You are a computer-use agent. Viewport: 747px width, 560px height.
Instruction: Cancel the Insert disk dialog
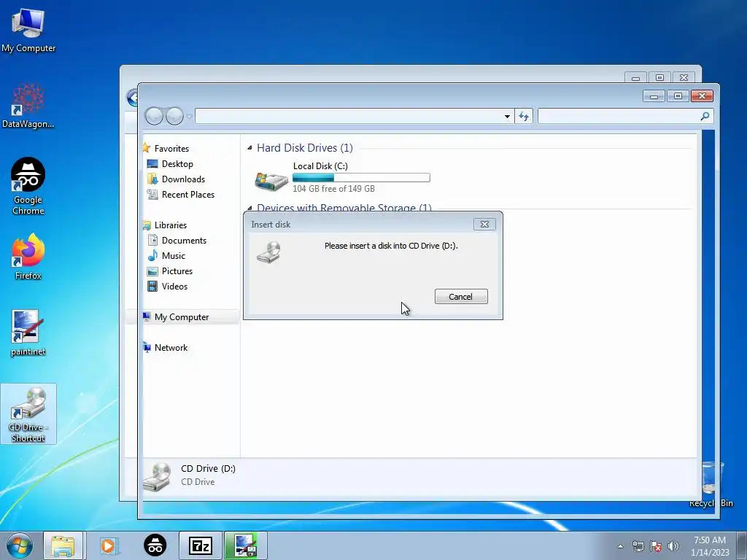pyautogui.click(x=461, y=297)
